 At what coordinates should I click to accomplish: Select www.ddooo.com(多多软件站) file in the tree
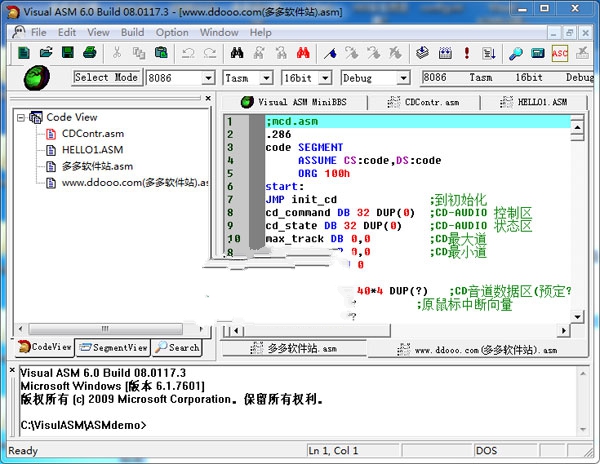tap(135, 183)
